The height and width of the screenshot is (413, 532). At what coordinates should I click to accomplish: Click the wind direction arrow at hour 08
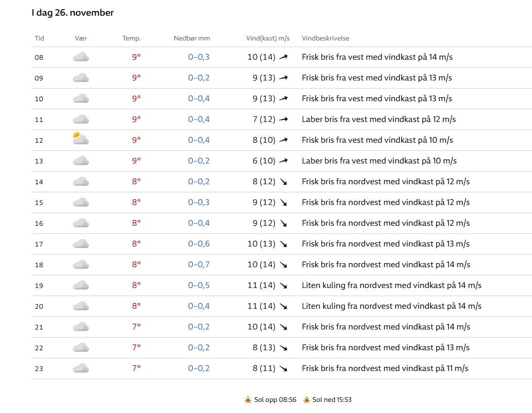point(283,57)
